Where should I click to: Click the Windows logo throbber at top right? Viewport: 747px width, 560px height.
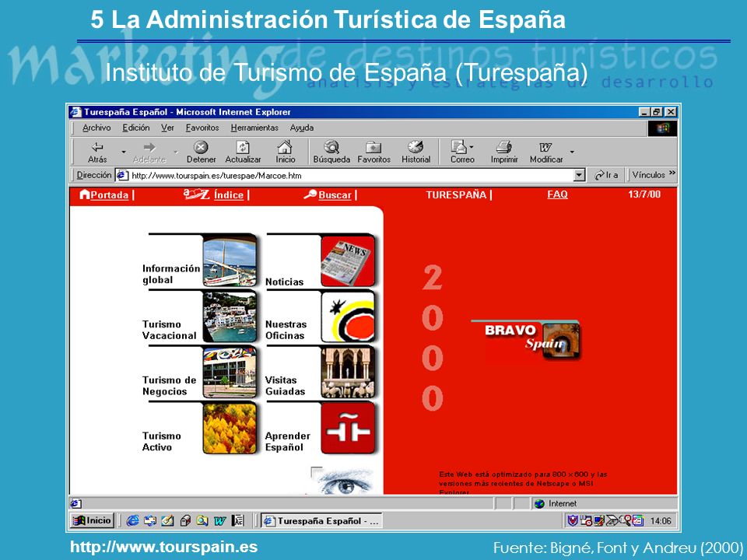click(662, 128)
